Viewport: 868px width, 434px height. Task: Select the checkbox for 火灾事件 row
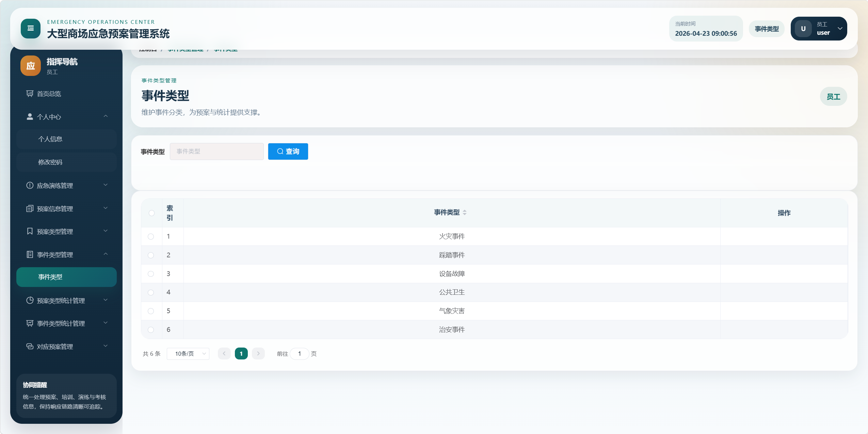(x=151, y=237)
